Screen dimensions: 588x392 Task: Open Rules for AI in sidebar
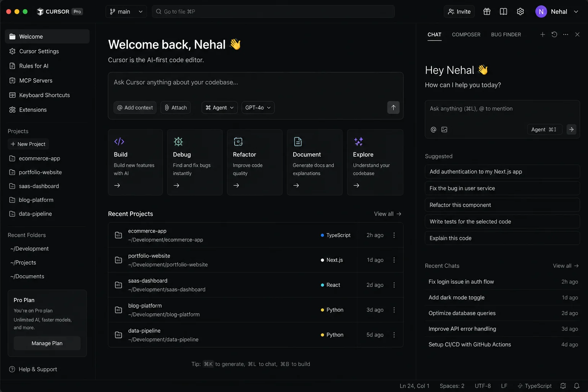pyautogui.click(x=47, y=66)
